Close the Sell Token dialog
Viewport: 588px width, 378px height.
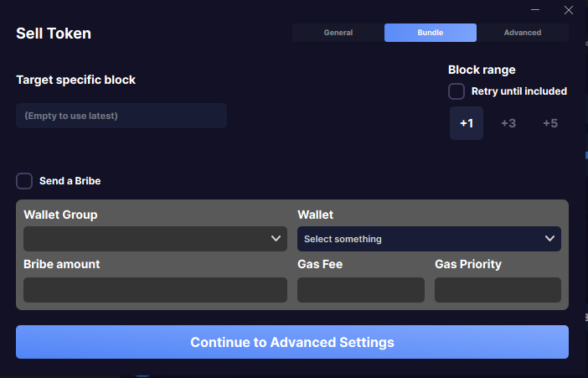pos(569,10)
